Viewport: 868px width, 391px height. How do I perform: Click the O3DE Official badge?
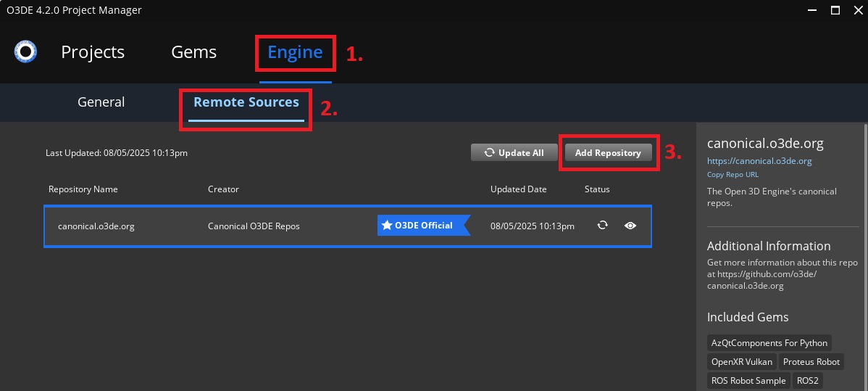coord(423,225)
